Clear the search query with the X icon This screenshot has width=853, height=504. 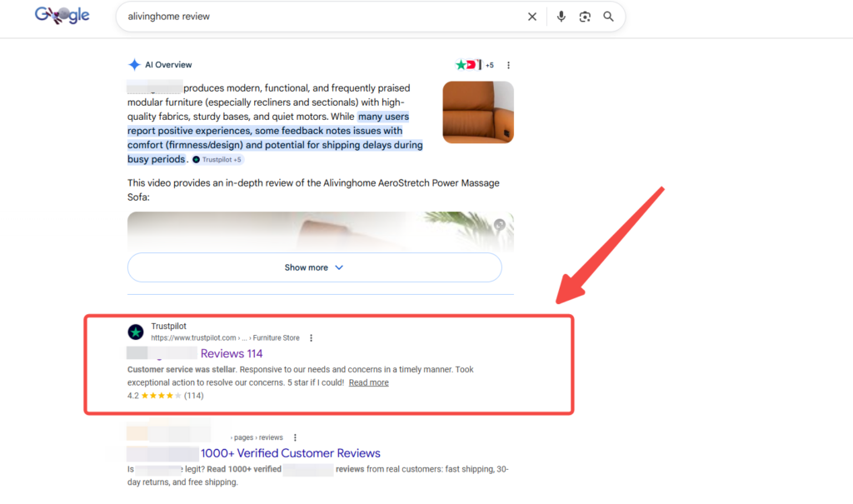click(532, 17)
